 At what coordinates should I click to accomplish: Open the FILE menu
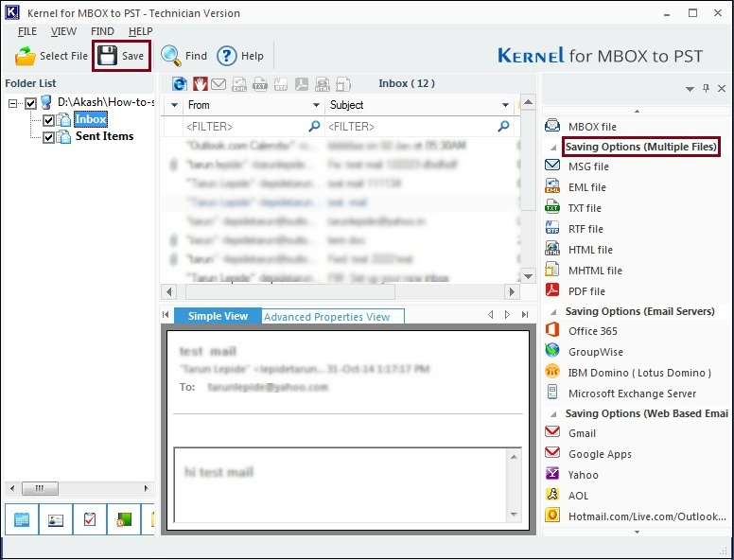[x=27, y=31]
